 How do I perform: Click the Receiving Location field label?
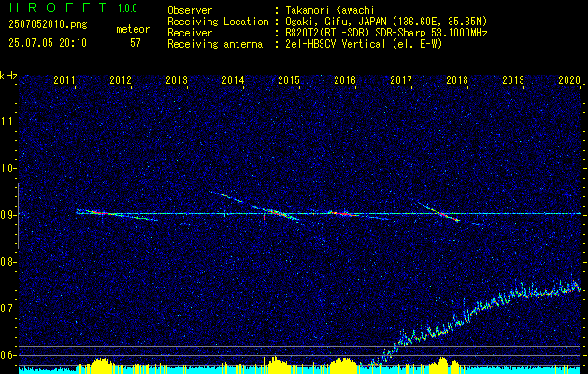pyautogui.click(x=218, y=22)
